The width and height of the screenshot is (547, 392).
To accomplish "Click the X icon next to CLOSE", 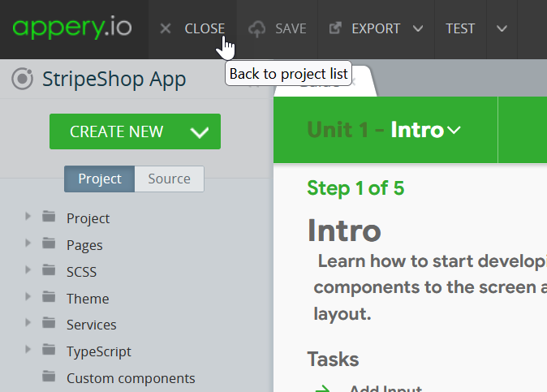I will pos(166,28).
